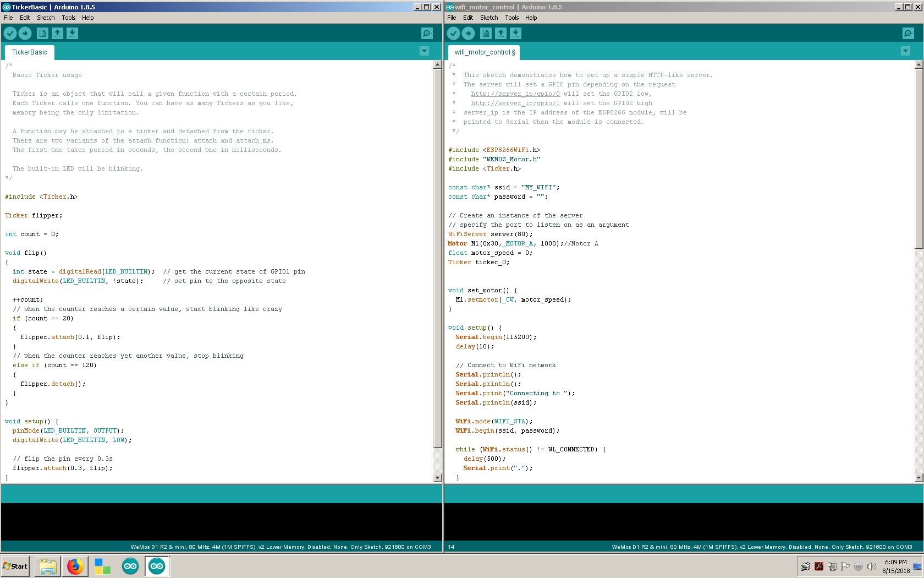This screenshot has width=924, height=578.
Task: Click Upload arrow in TickerBasic window
Action: pos(25,34)
